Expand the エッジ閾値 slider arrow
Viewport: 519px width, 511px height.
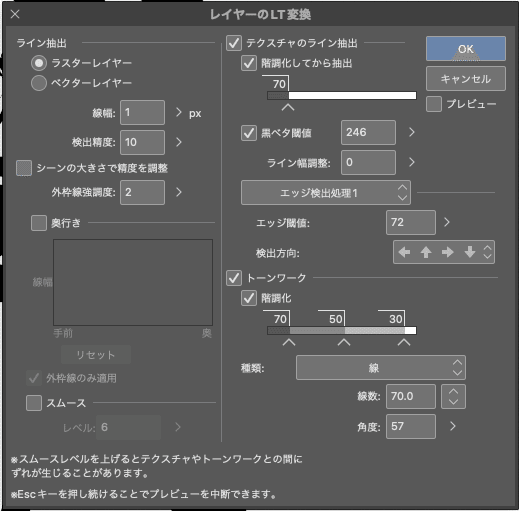[447, 222]
